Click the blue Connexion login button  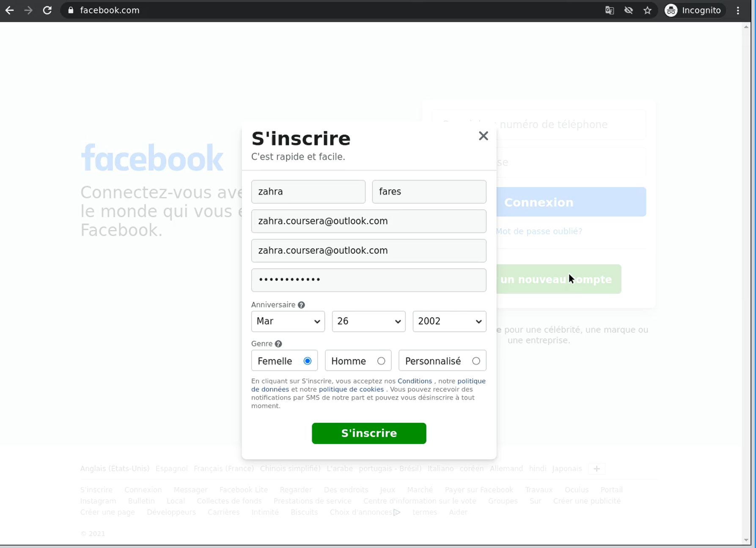click(571, 202)
